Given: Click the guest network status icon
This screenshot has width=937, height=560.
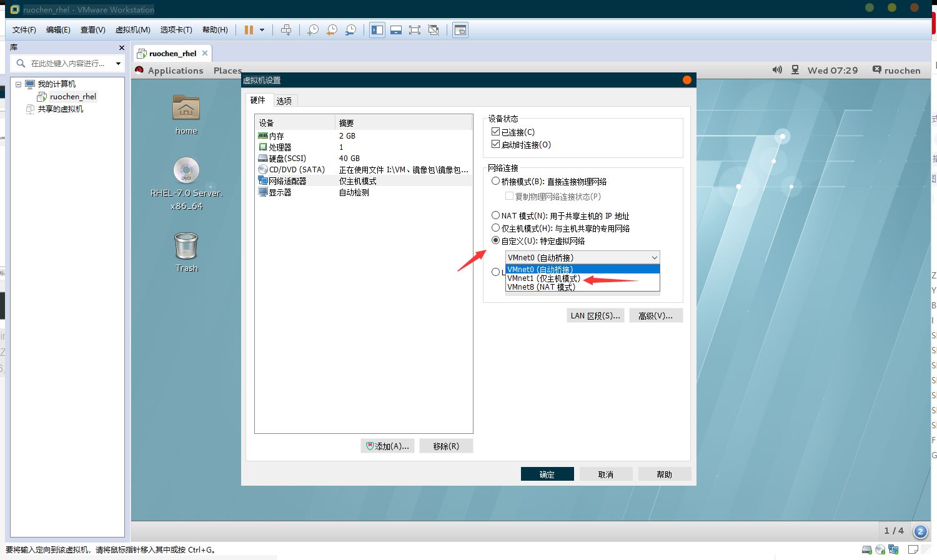Looking at the screenshot, I should [x=795, y=70].
